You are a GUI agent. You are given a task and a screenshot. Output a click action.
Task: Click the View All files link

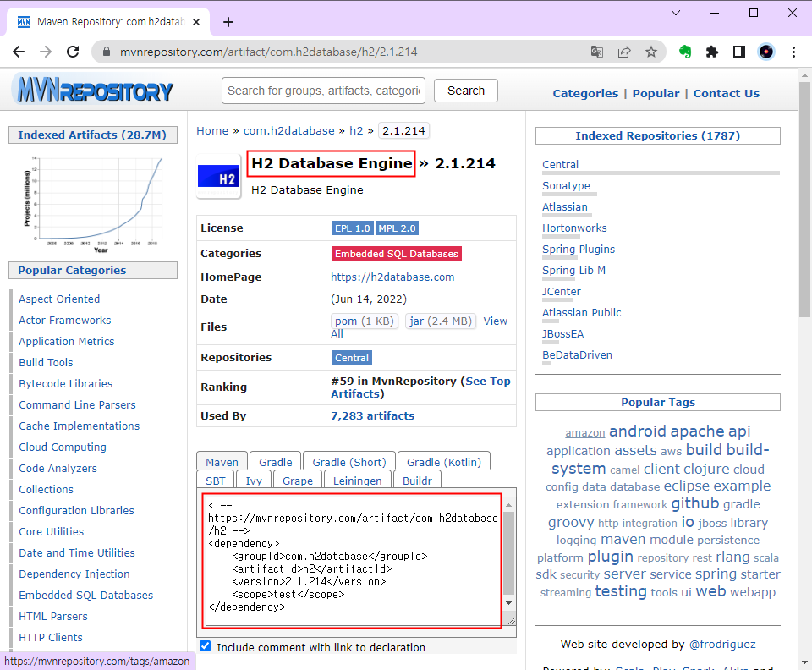pos(495,321)
